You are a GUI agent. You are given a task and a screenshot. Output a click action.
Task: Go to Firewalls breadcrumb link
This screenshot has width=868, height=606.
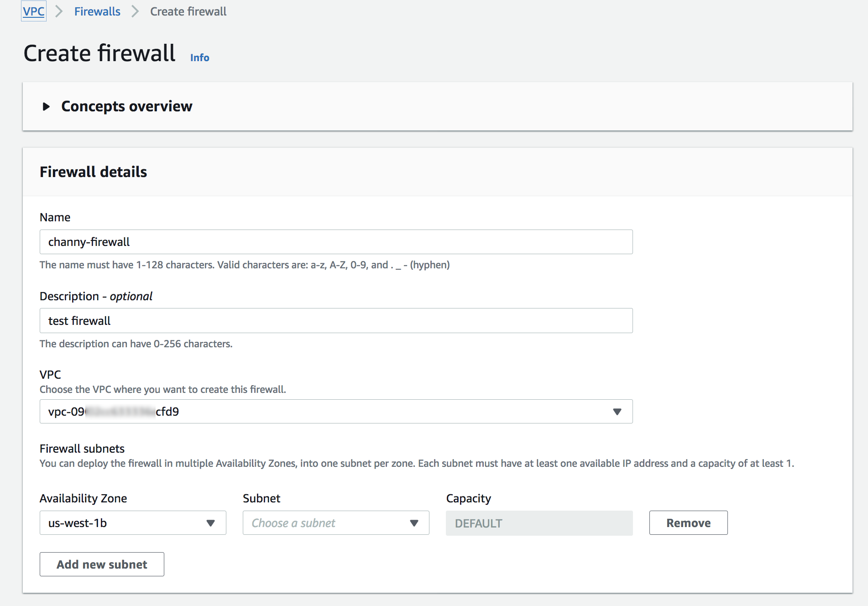(97, 11)
